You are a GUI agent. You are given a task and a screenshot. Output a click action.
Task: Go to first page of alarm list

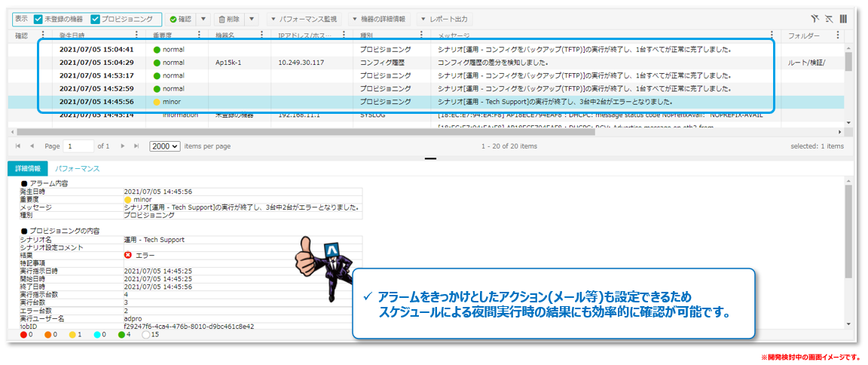18,146
